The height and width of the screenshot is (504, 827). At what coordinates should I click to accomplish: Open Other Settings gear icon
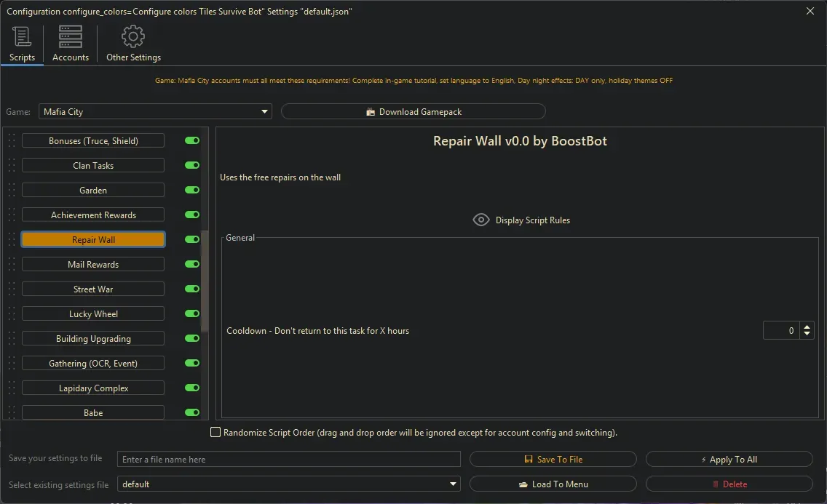point(133,36)
